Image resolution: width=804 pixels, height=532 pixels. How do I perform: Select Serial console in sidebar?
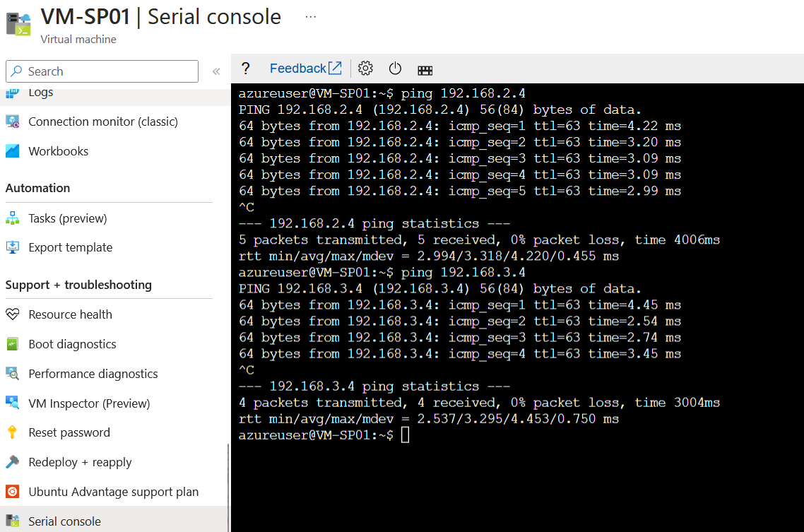point(114,520)
